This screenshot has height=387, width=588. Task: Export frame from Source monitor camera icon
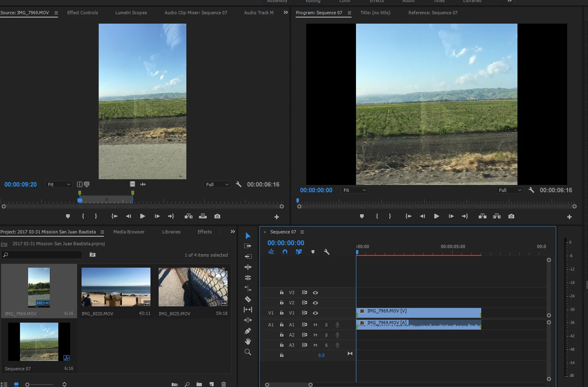click(x=217, y=216)
